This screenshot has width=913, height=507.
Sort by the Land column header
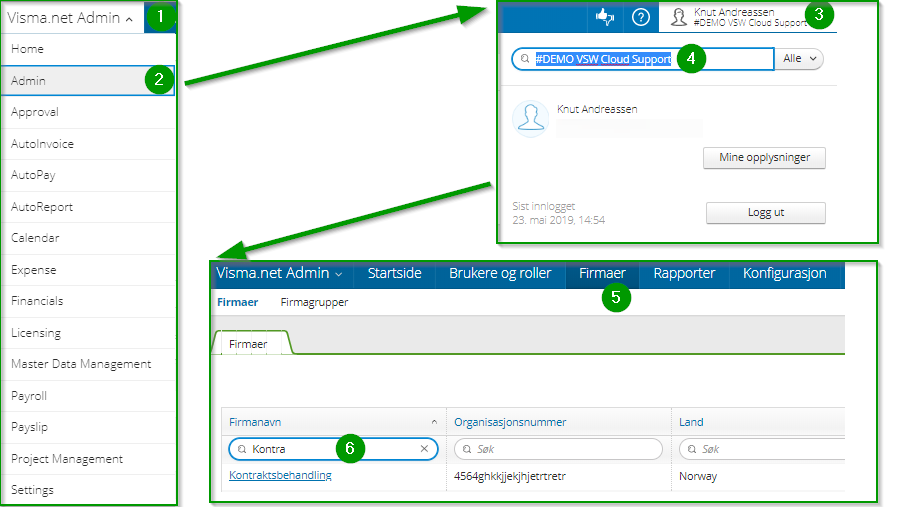coord(691,422)
